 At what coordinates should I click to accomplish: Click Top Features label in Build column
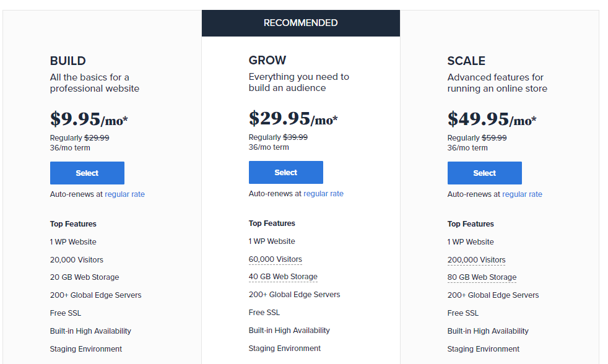(72, 223)
